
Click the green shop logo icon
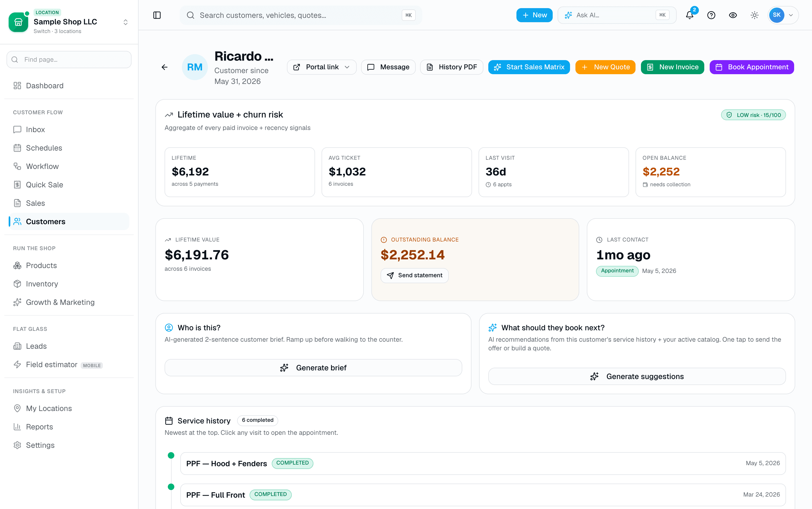18,22
